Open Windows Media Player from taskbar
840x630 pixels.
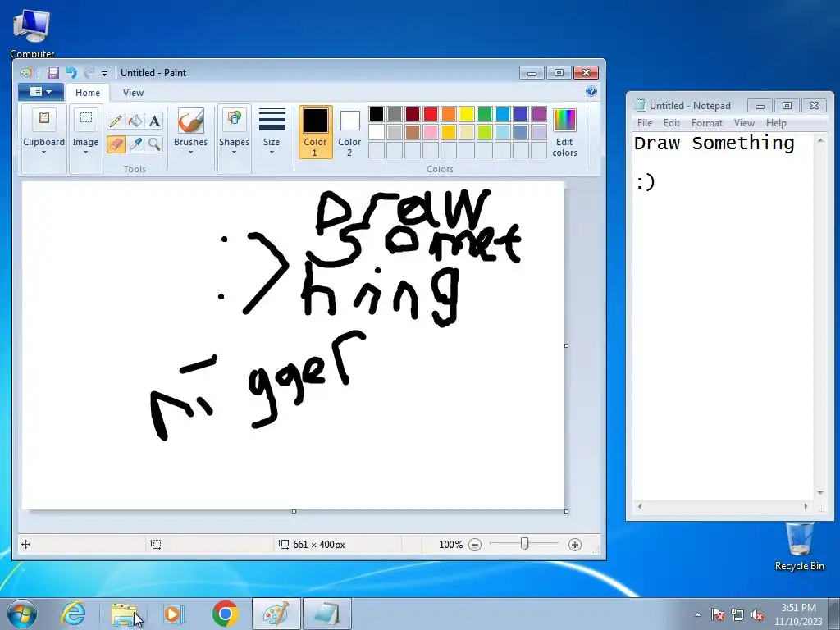point(173,614)
